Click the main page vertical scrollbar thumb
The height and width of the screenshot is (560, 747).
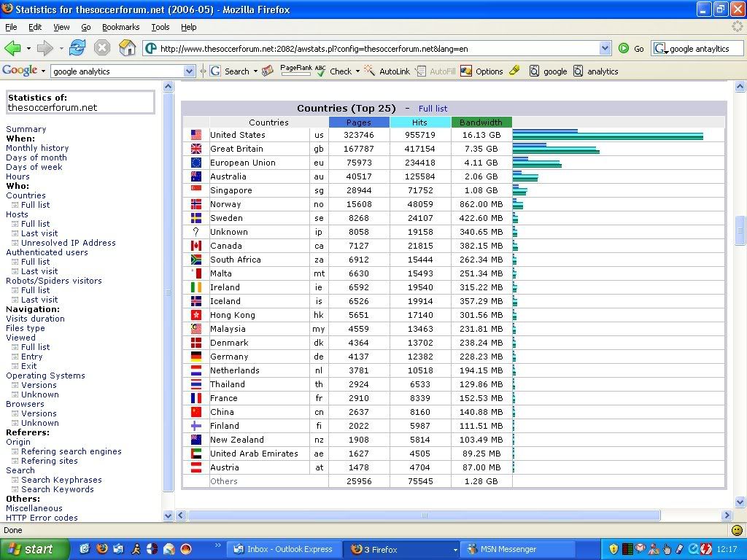[740, 230]
